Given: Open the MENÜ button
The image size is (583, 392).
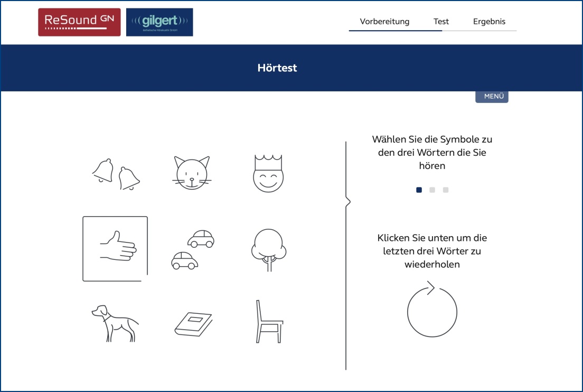Looking at the screenshot, I should pyautogui.click(x=492, y=97).
